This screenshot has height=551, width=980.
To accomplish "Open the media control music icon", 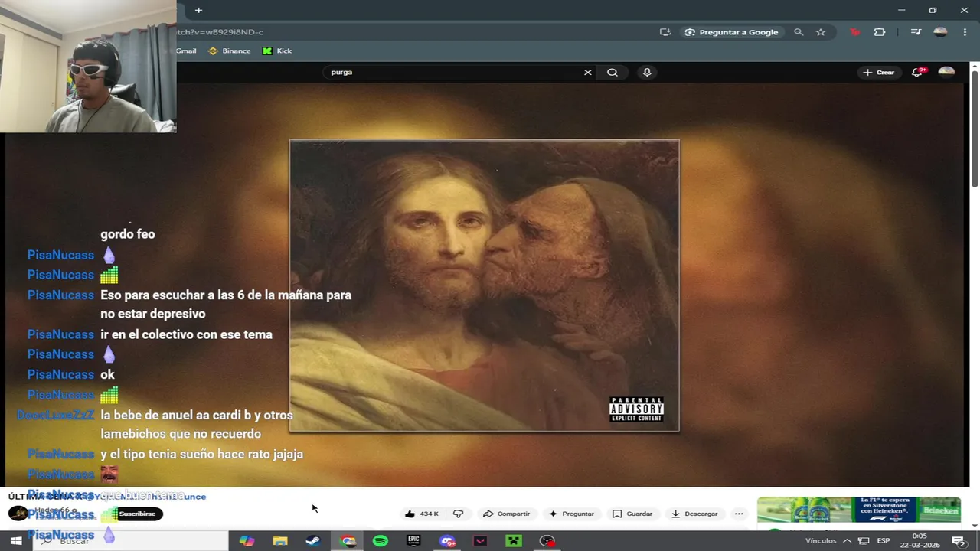I will click(x=916, y=32).
